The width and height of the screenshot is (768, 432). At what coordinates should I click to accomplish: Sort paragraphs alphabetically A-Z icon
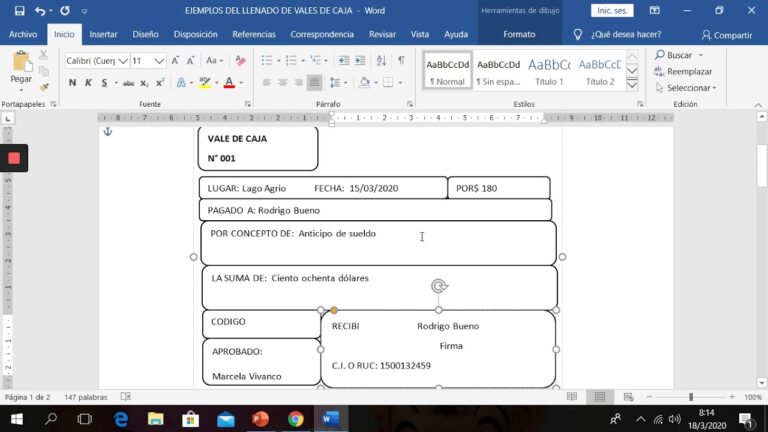pyautogui.click(x=381, y=60)
